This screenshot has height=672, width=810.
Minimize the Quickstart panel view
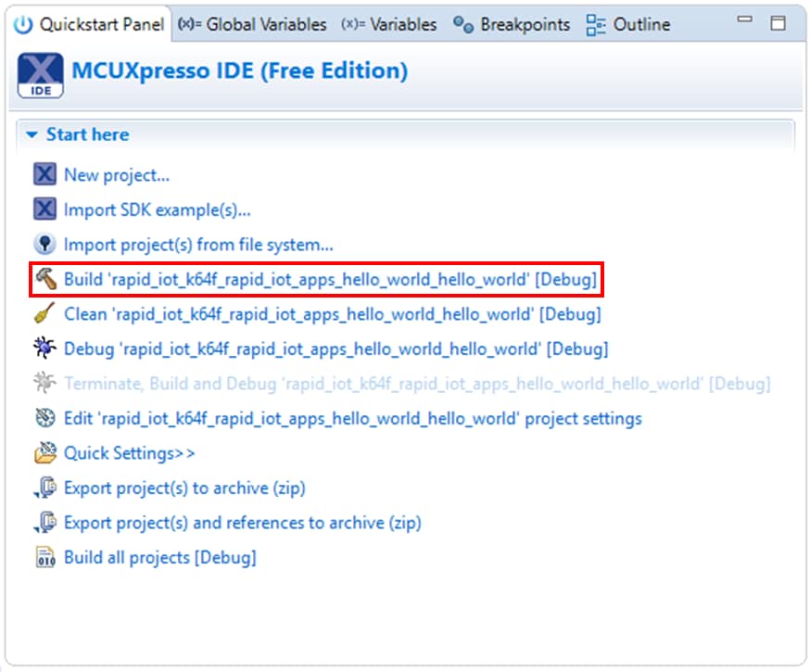[x=747, y=22]
